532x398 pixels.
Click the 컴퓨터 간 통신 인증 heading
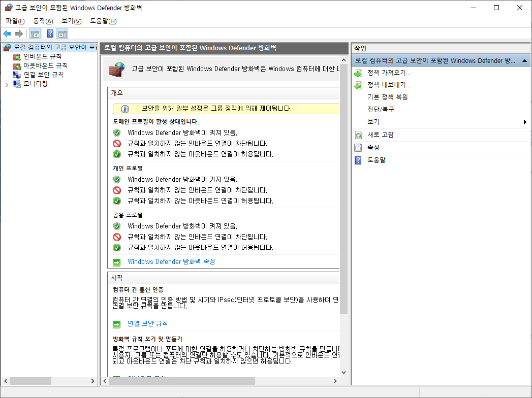tap(138, 290)
